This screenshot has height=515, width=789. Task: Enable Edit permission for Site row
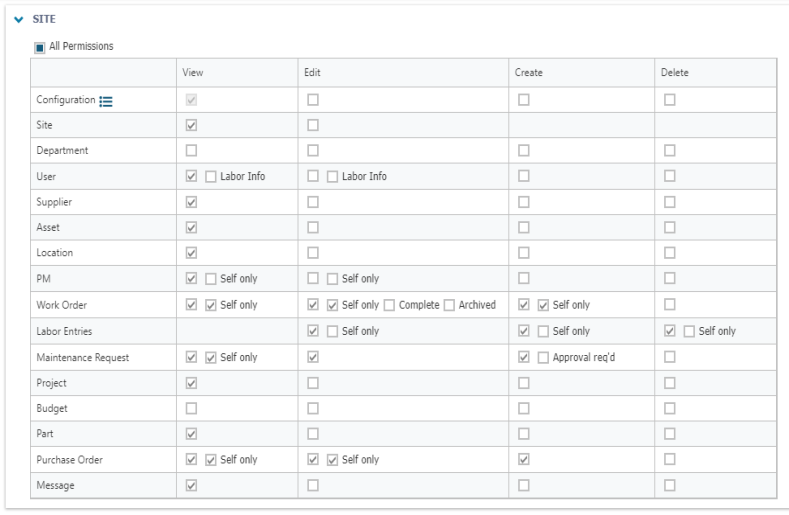coord(313,125)
